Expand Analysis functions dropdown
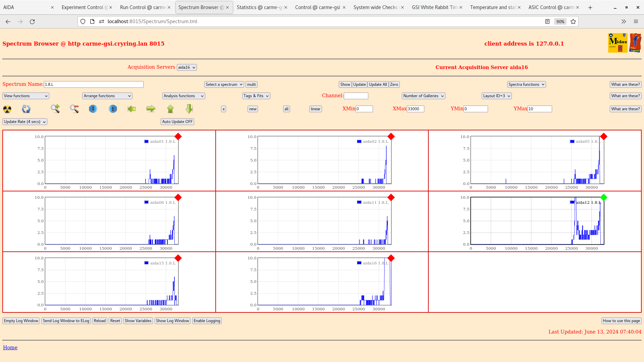The width and height of the screenshot is (644, 362). pyautogui.click(x=183, y=96)
